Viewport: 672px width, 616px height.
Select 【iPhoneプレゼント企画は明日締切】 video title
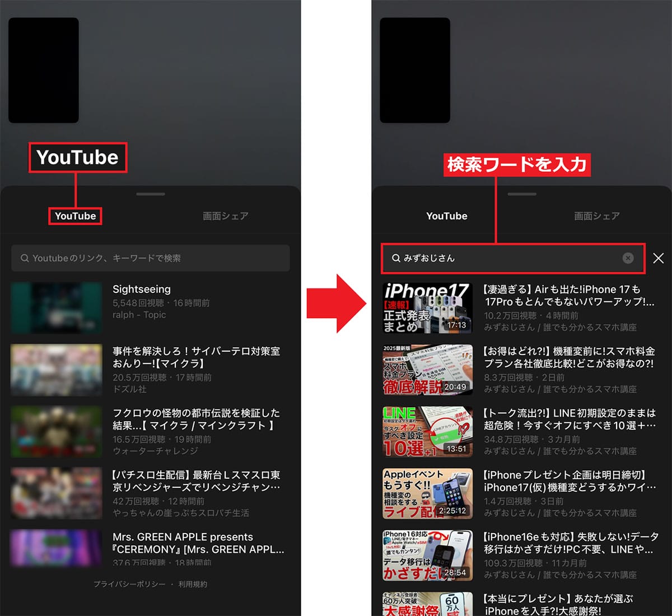(570, 481)
